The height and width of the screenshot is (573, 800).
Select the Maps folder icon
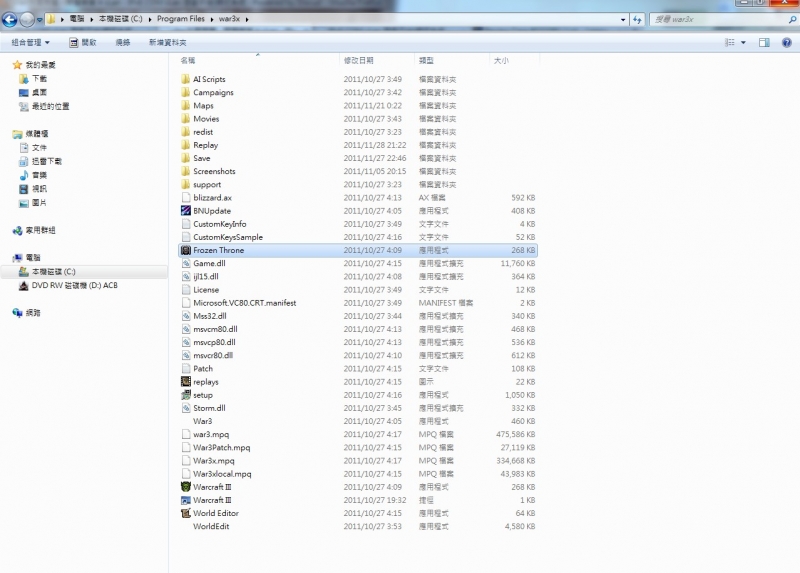(186, 106)
